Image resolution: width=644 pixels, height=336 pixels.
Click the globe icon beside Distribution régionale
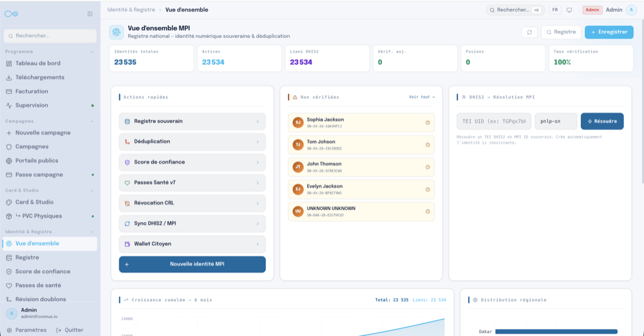[475, 300]
